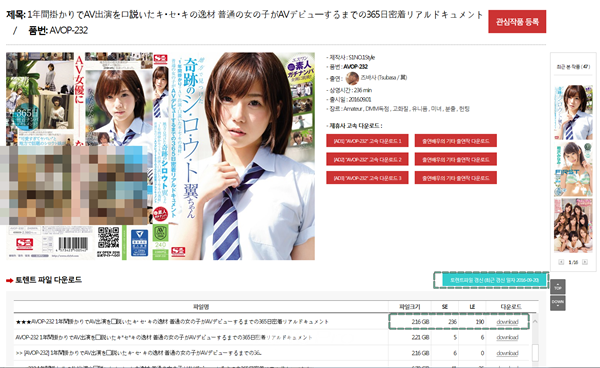Click the SE column header

[x=445, y=307]
